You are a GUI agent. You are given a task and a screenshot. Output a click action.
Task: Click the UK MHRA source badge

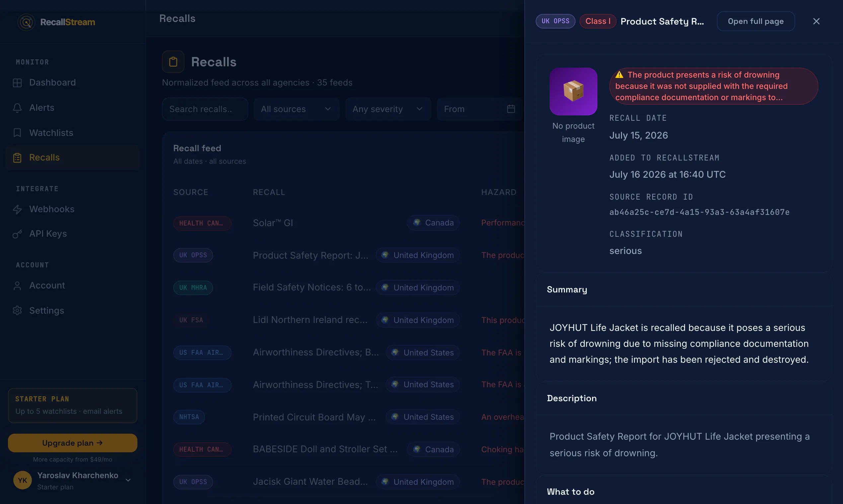pyautogui.click(x=193, y=288)
